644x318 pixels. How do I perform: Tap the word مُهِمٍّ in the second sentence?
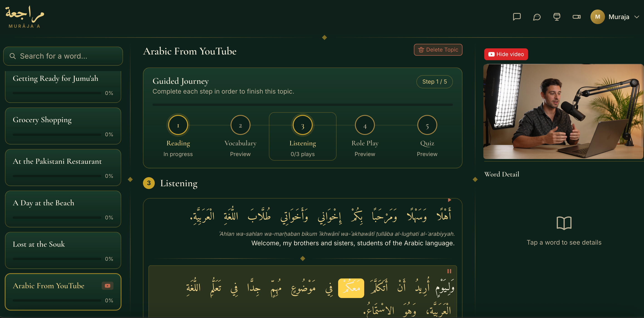coord(276,288)
